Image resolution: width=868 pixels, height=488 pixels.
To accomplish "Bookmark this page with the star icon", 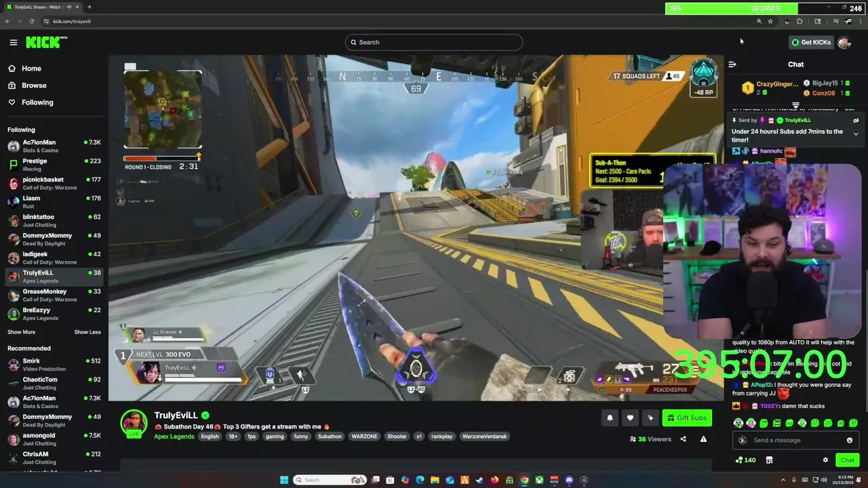I will pos(770,21).
